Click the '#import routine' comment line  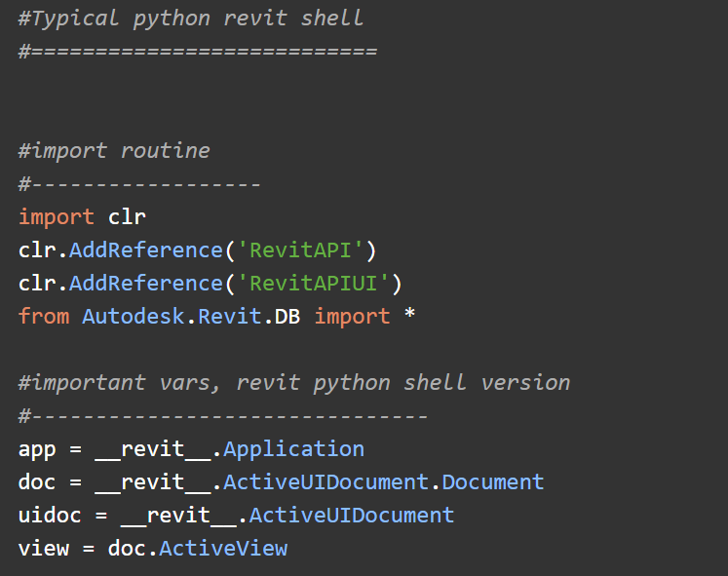pyautogui.click(x=114, y=150)
